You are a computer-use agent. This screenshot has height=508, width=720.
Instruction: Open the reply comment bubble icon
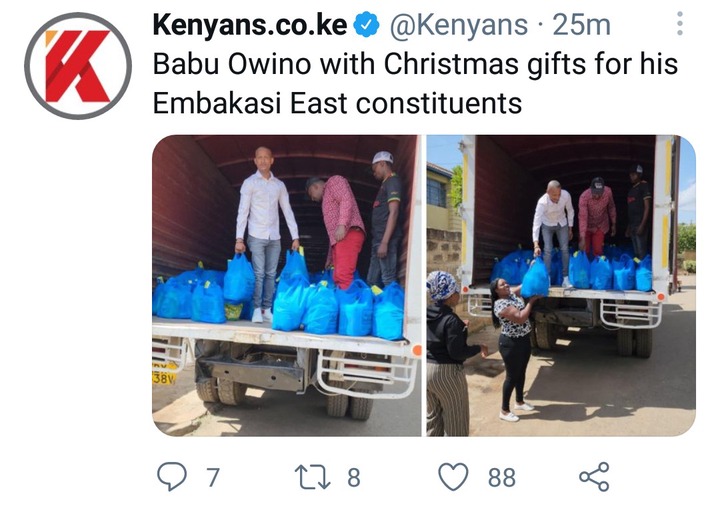point(172,477)
